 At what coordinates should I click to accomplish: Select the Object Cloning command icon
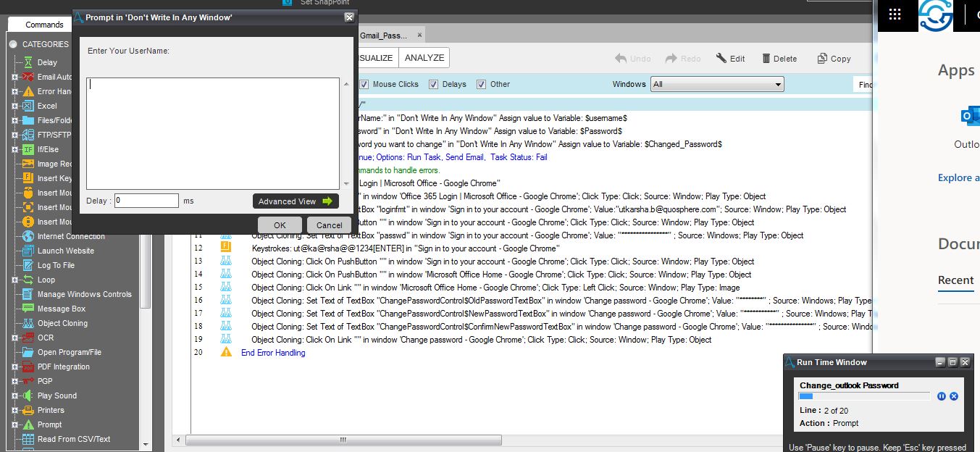(28, 323)
